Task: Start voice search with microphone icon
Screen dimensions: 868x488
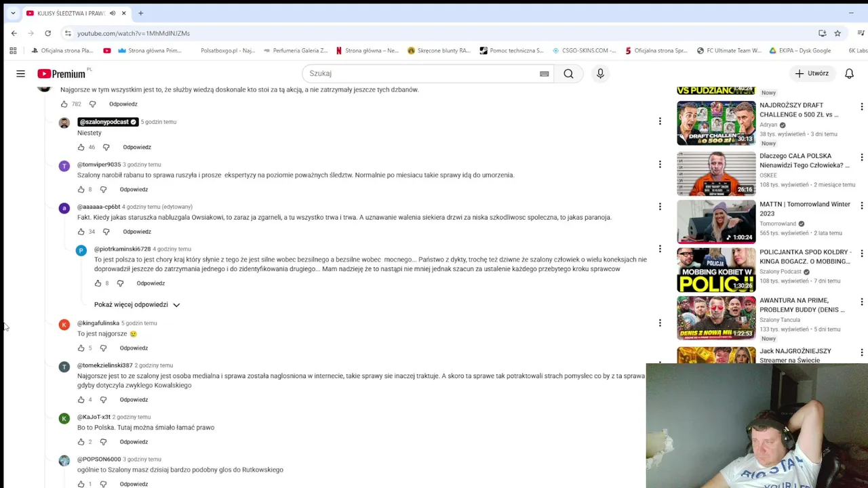Action: [x=600, y=73]
